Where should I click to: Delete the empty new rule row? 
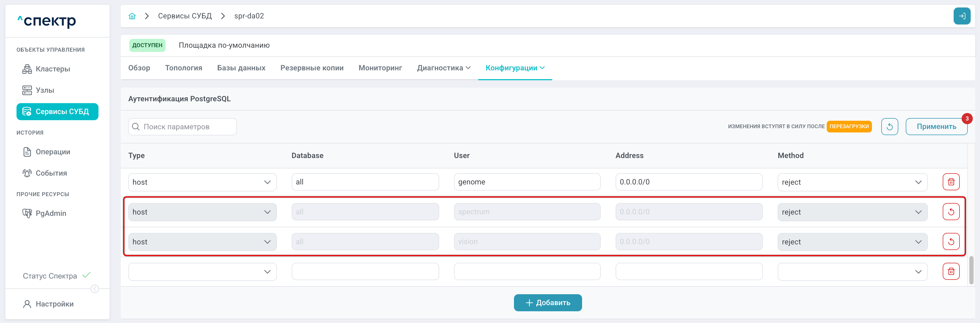coord(951,272)
